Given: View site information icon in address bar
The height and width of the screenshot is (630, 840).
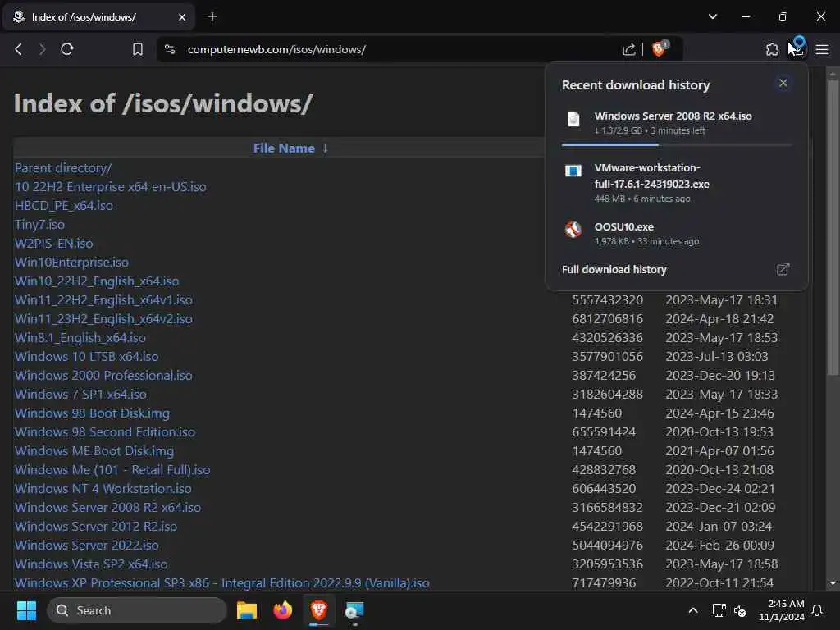Looking at the screenshot, I should [170, 49].
